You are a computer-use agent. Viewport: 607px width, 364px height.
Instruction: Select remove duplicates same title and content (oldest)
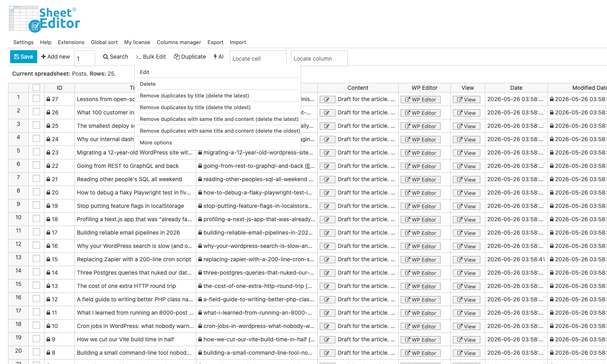click(x=218, y=131)
